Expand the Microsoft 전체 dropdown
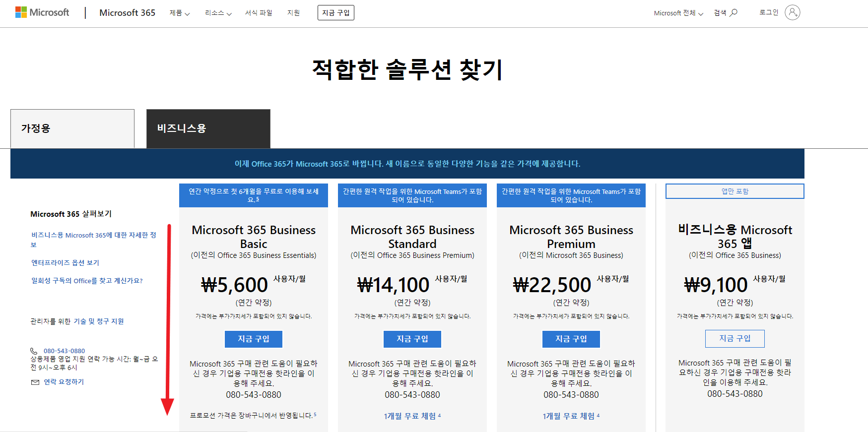 pyautogui.click(x=678, y=13)
